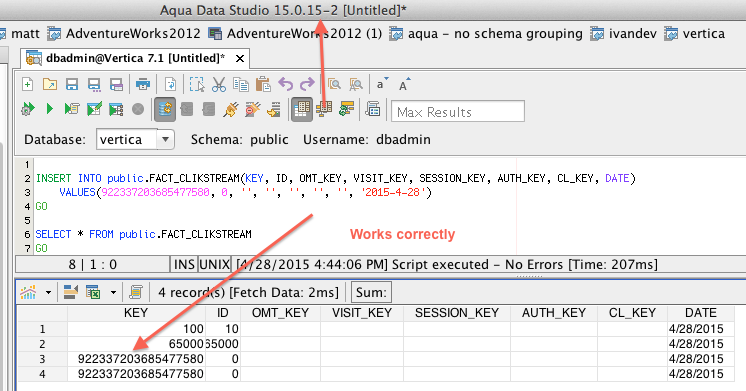Paste from clipboard icon
Screen dimensions: 746x391
(x=263, y=85)
